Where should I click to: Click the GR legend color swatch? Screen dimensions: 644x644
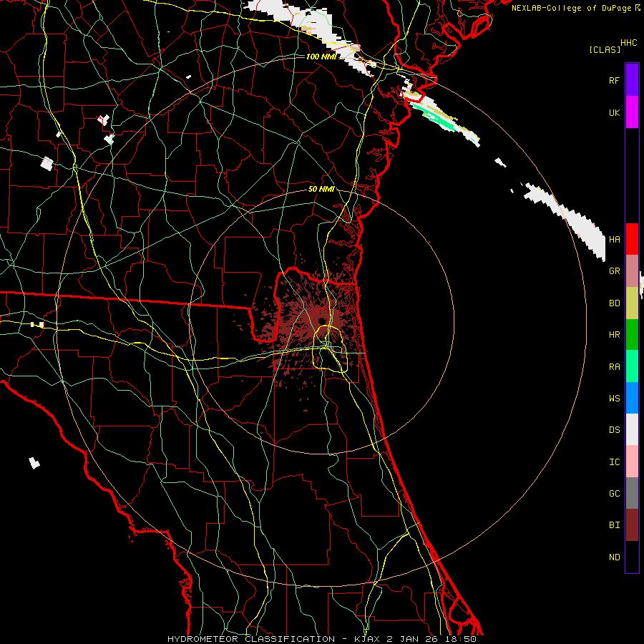[x=632, y=270]
